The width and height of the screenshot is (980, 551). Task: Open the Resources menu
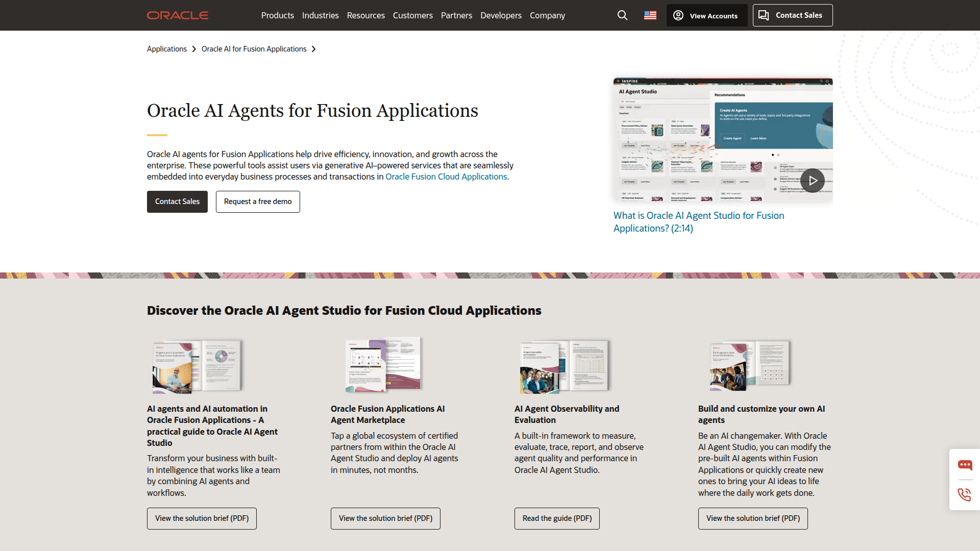coord(365,15)
